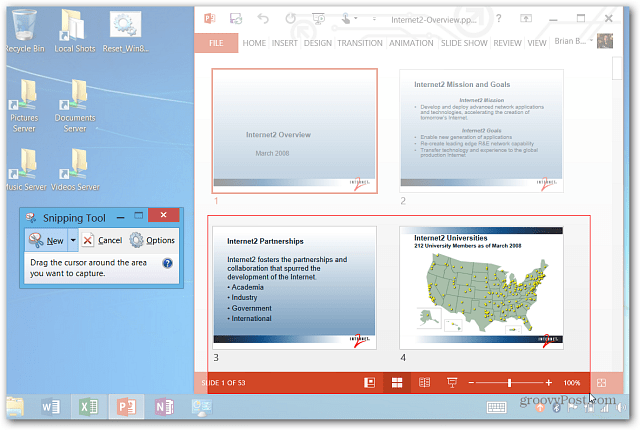This screenshot has width=640, height=430.
Task: Open PowerPoint Help question mark
Action: [x=498, y=18]
